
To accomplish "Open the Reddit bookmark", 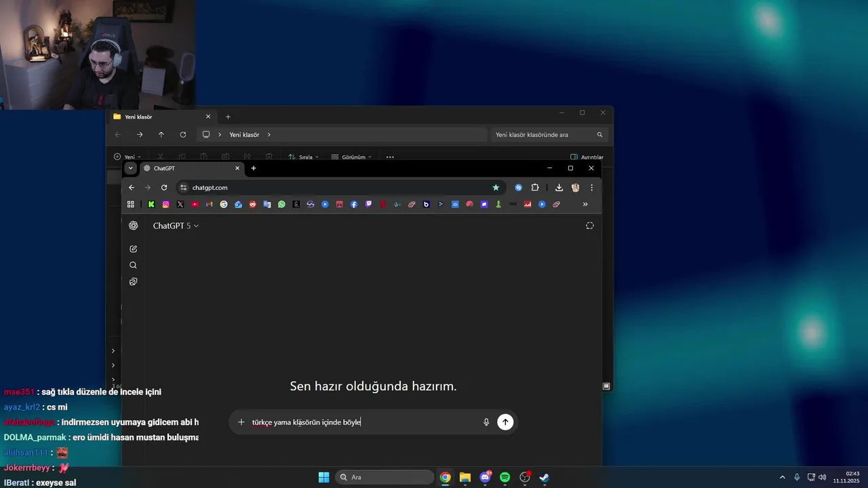I will pos(253,204).
